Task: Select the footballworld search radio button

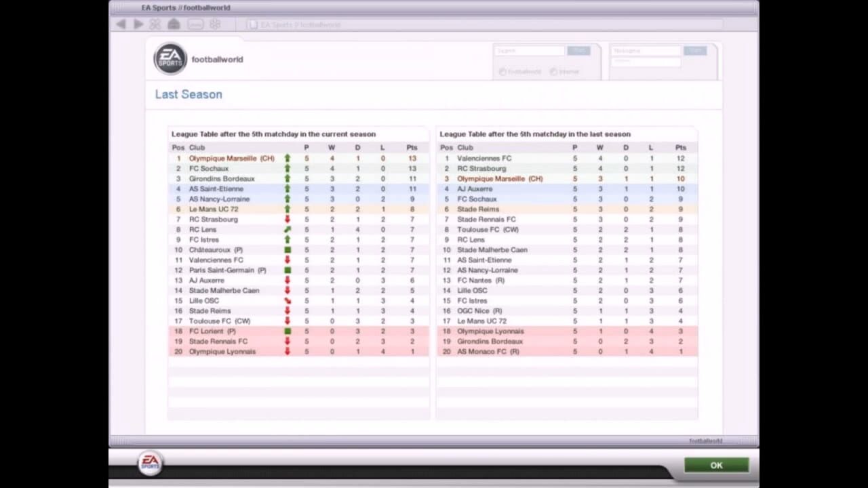Action: click(502, 72)
